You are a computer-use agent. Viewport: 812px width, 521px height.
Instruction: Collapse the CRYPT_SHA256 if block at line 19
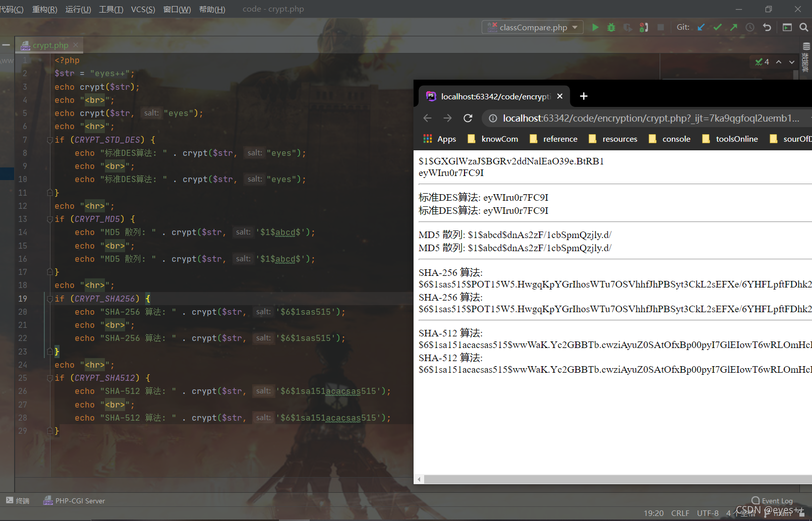click(50, 299)
